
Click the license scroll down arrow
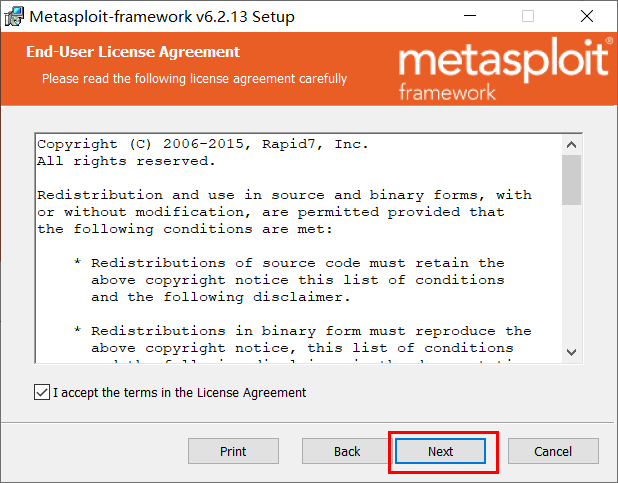tap(571, 352)
